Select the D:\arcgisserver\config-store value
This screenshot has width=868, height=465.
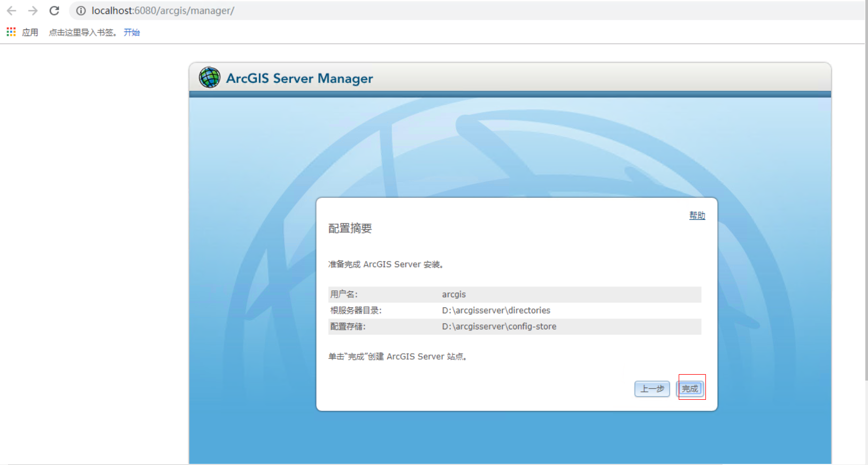click(x=499, y=327)
